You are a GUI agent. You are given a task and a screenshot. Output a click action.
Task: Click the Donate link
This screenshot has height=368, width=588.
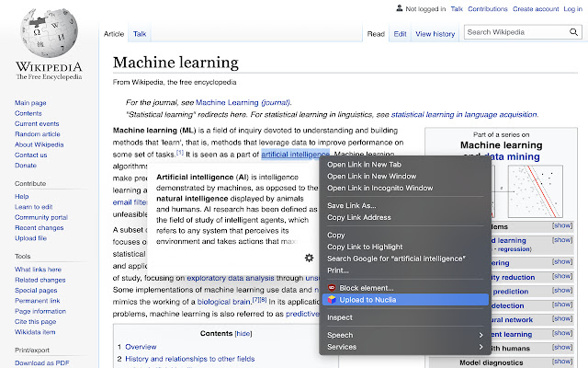(x=26, y=166)
